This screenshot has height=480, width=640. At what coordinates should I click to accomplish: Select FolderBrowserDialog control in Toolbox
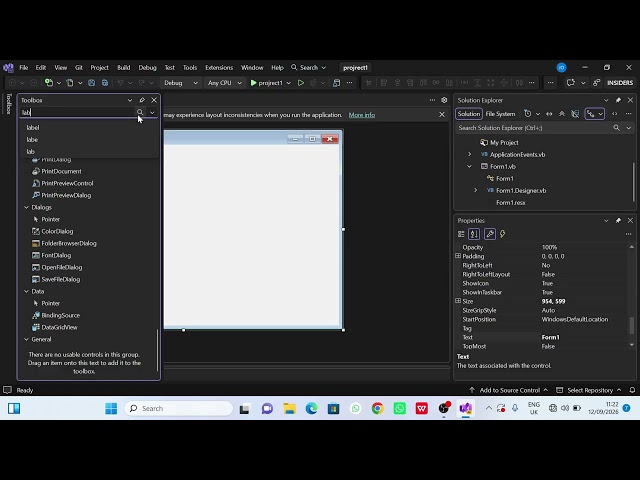64,243
